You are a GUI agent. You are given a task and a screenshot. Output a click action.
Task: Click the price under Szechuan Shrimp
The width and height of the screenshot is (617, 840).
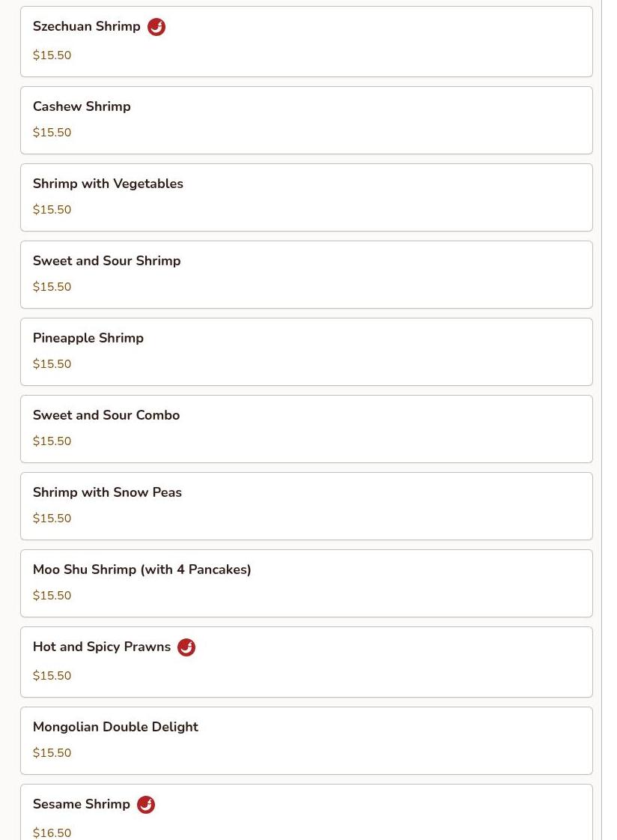pos(52,55)
